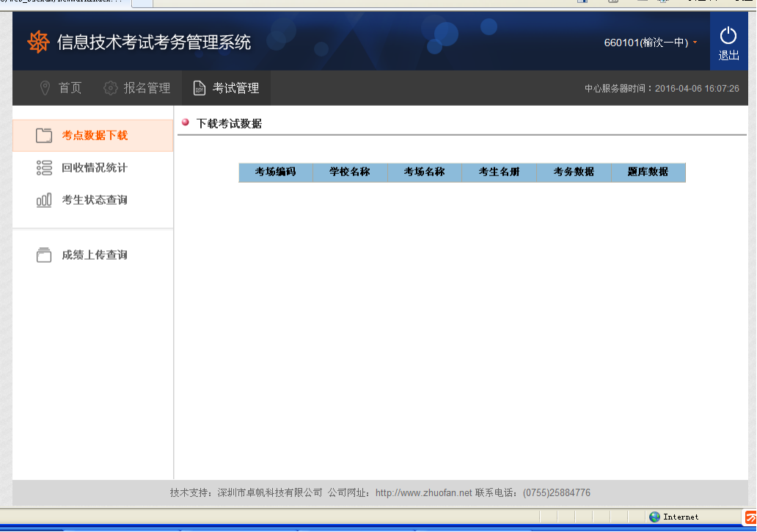Click the Internet zone globe in status bar
Image resolution: width=757 pixels, height=532 pixels.
pos(654,517)
